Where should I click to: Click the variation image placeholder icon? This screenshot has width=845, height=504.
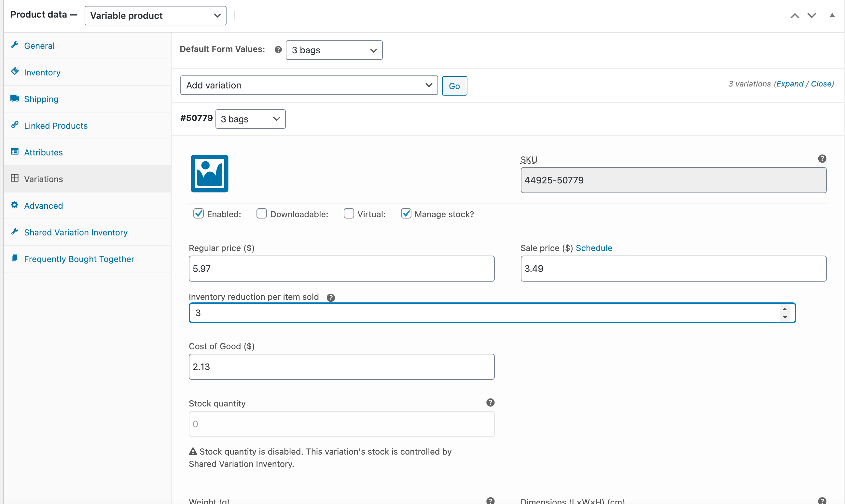point(209,174)
